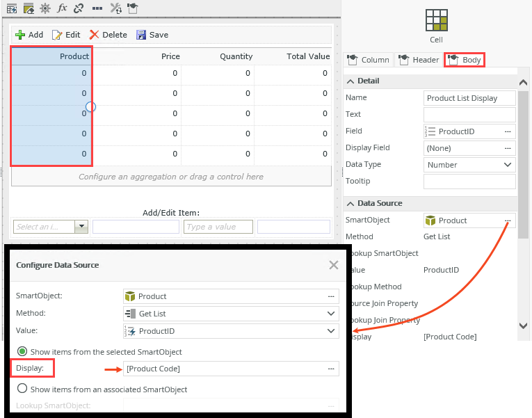
Task: Click the Add/Edit Item label
Action: (171, 213)
